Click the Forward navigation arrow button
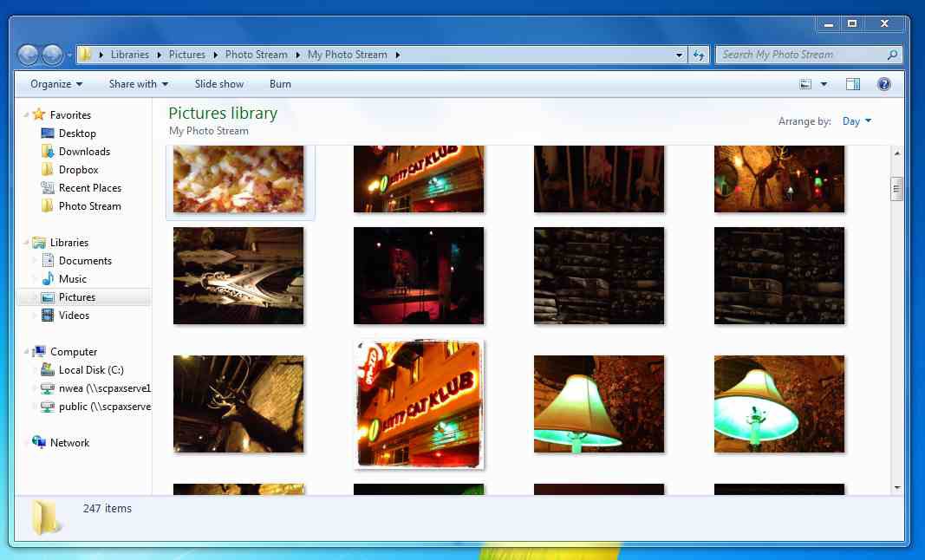 pyautogui.click(x=52, y=55)
